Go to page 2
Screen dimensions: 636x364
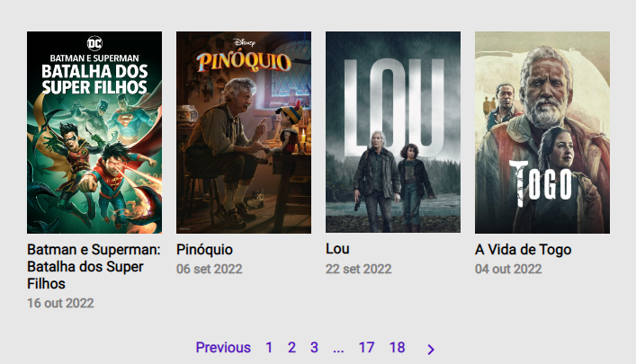291,348
